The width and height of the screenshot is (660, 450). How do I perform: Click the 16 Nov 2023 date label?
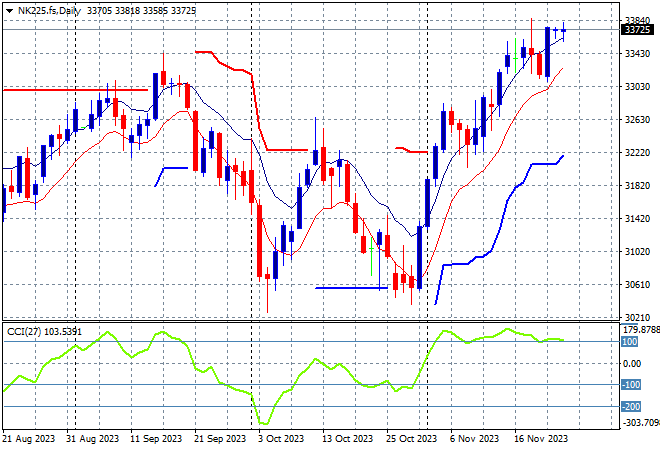pos(541,439)
